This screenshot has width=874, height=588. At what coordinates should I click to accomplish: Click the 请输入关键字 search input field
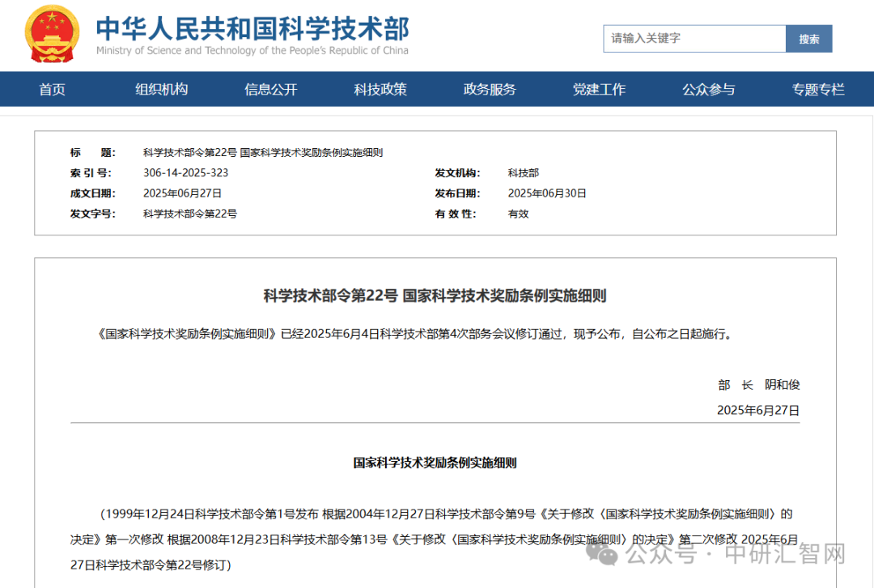[x=694, y=38]
